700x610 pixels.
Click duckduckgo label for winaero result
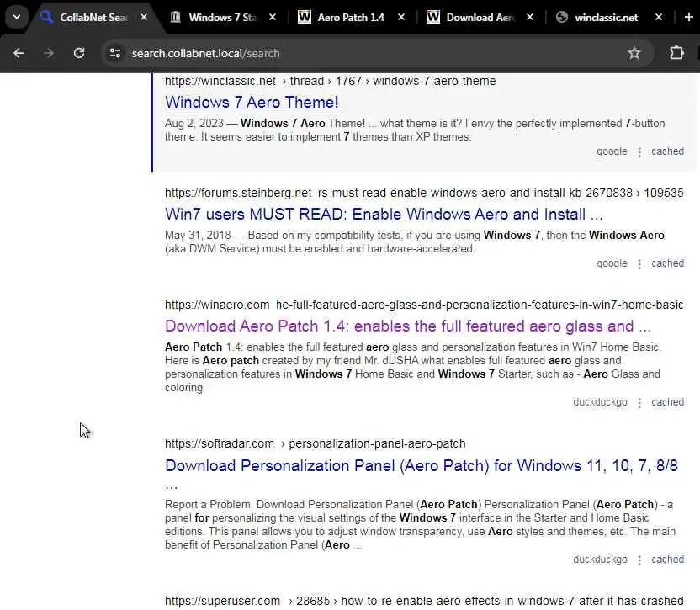click(600, 402)
